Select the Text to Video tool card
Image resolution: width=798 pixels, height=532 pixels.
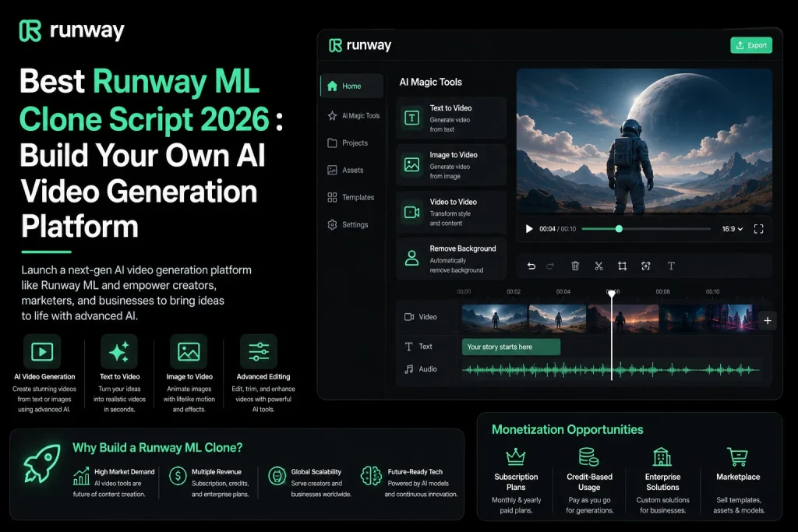click(x=451, y=118)
